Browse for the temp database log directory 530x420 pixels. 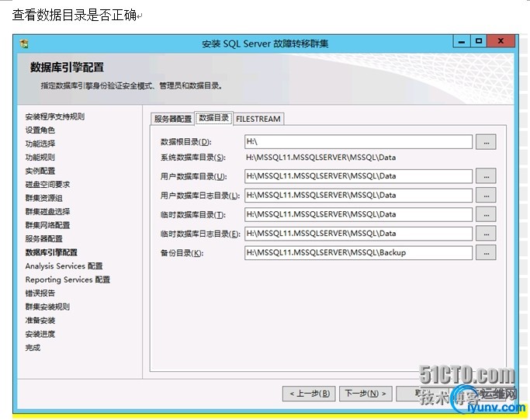(486, 234)
